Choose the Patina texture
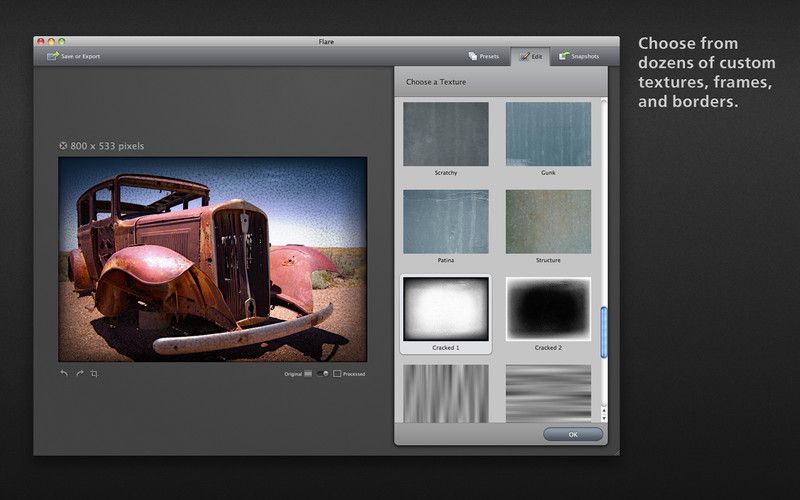800x500 pixels. point(445,221)
